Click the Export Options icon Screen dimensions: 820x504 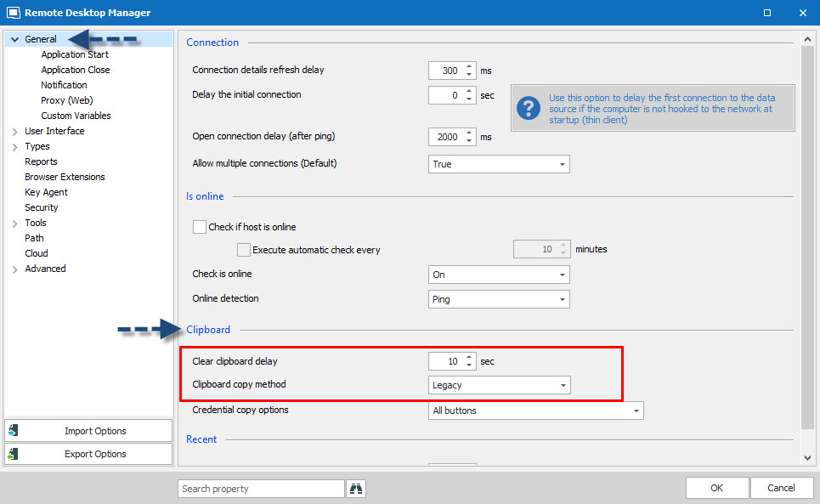tap(14, 454)
